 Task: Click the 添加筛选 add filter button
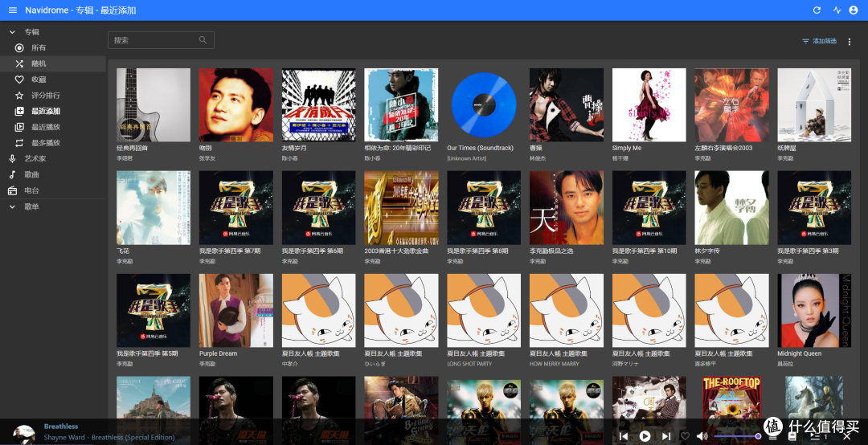819,42
